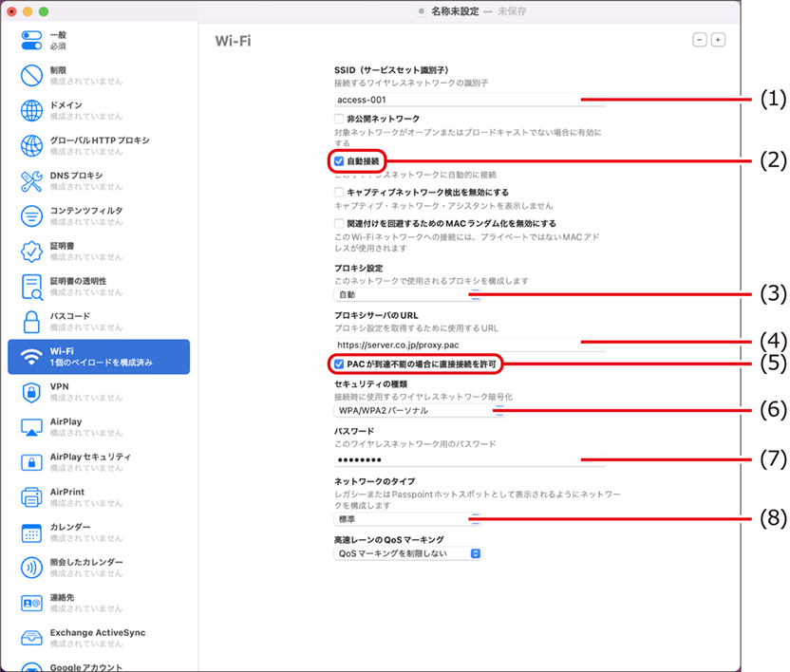
Task: Select the AirPlay screen icon
Action: pos(31,427)
